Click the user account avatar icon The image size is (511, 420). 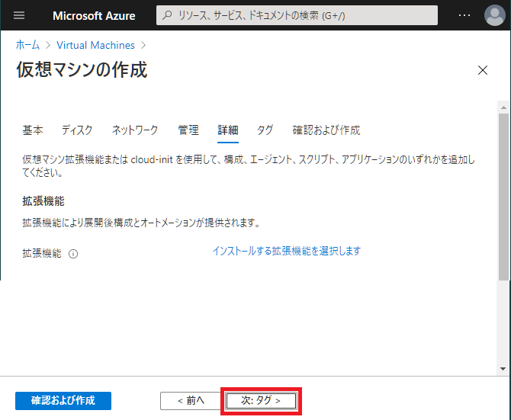[494, 16]
